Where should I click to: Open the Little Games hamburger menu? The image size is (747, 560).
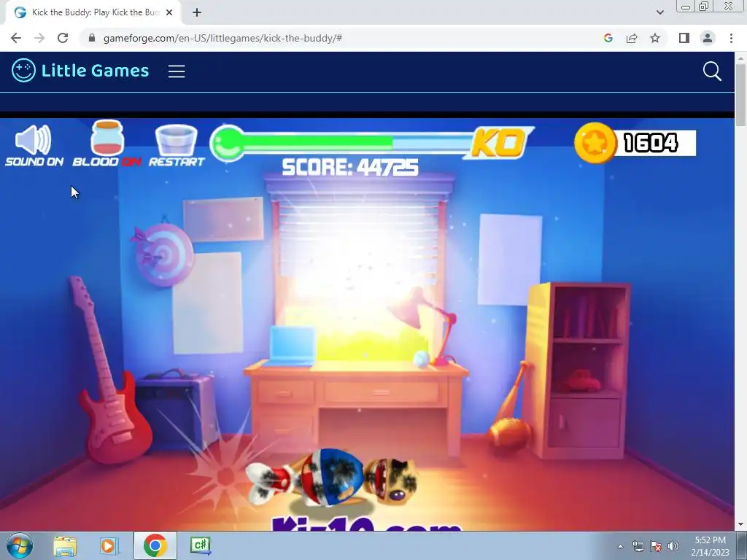177,71
